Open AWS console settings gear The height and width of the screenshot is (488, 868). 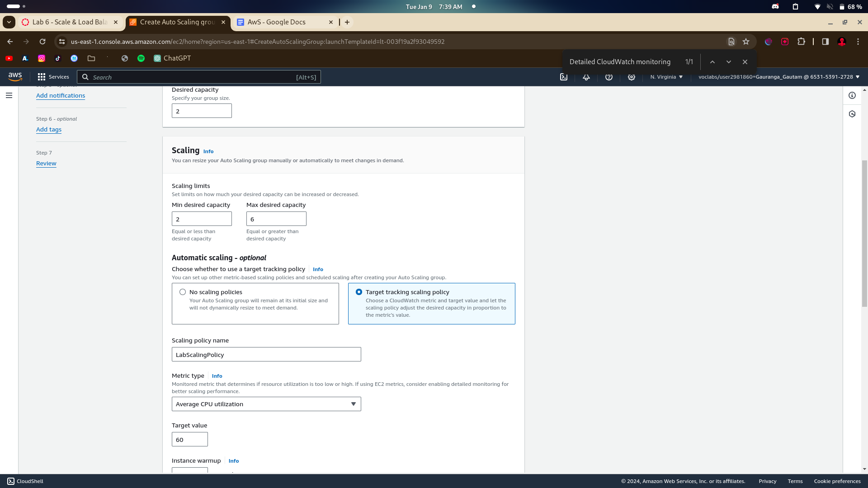pyautogui.click(x=631, y=77)
